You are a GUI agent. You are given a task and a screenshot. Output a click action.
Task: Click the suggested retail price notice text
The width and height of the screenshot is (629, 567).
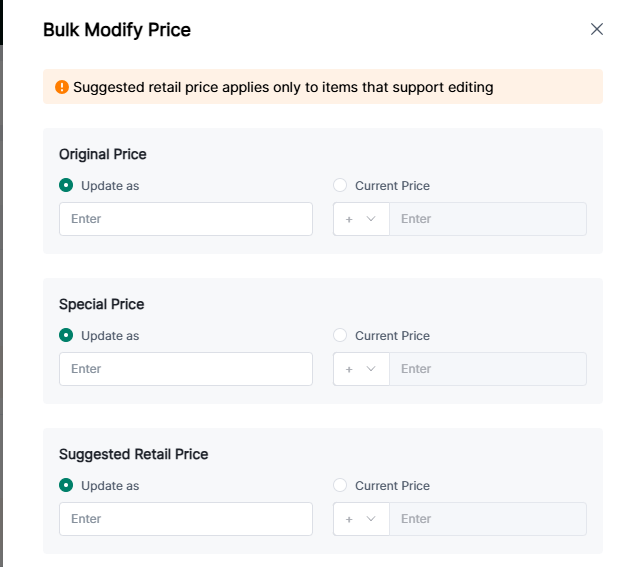point(283,87)
